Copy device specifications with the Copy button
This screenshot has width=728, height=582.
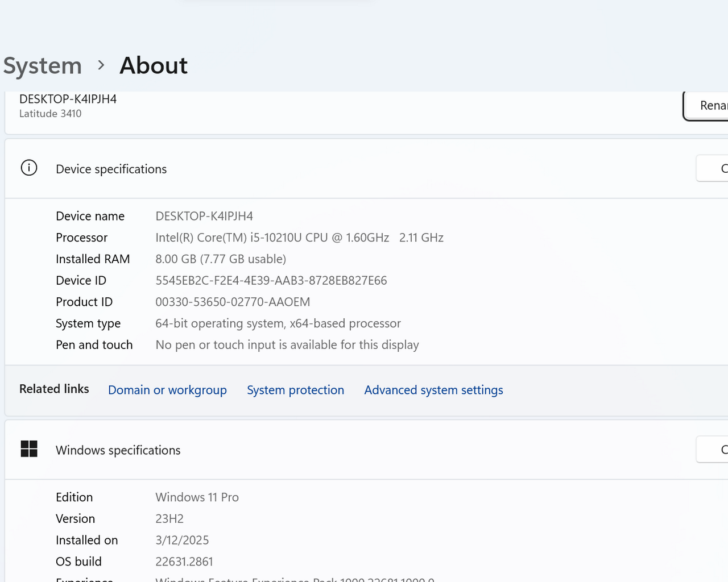(x=712, y=168)
